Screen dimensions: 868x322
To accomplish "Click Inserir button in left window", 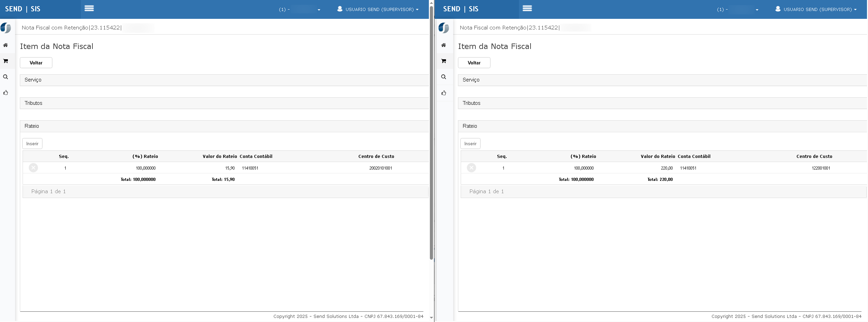I will (33, 144).
